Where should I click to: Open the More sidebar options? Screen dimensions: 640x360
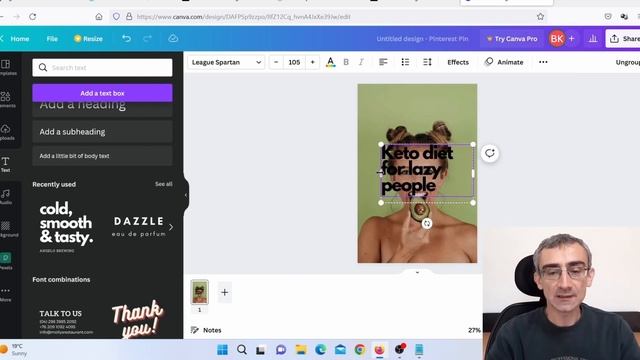[x=6, y=294]
